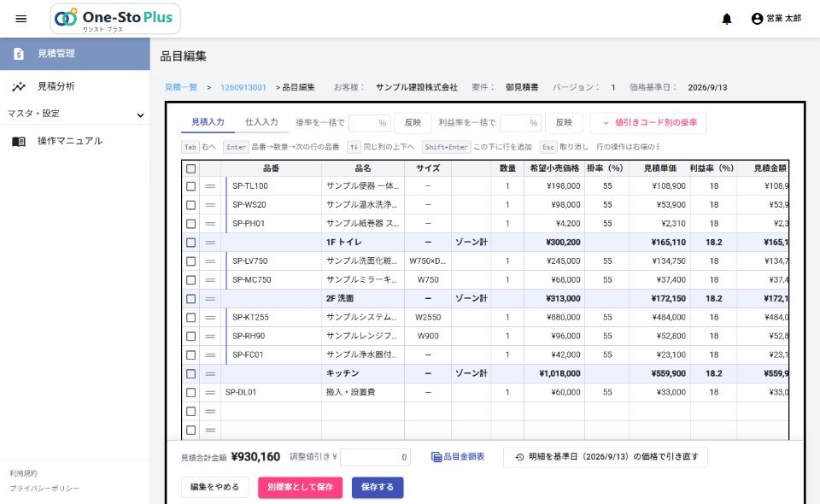
Task: Click the 品目金額表 link
Action: tap(458, 457)
